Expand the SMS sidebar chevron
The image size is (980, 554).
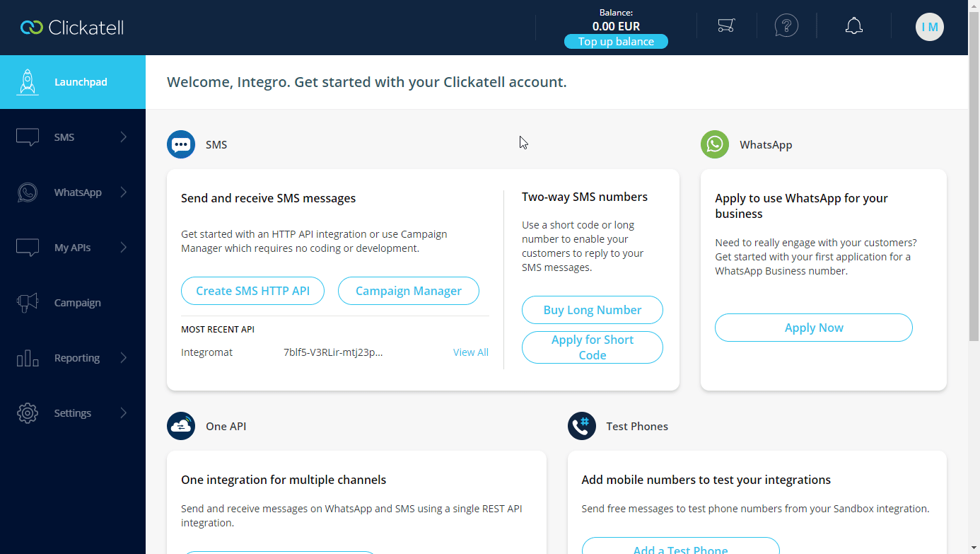(124, 137)
